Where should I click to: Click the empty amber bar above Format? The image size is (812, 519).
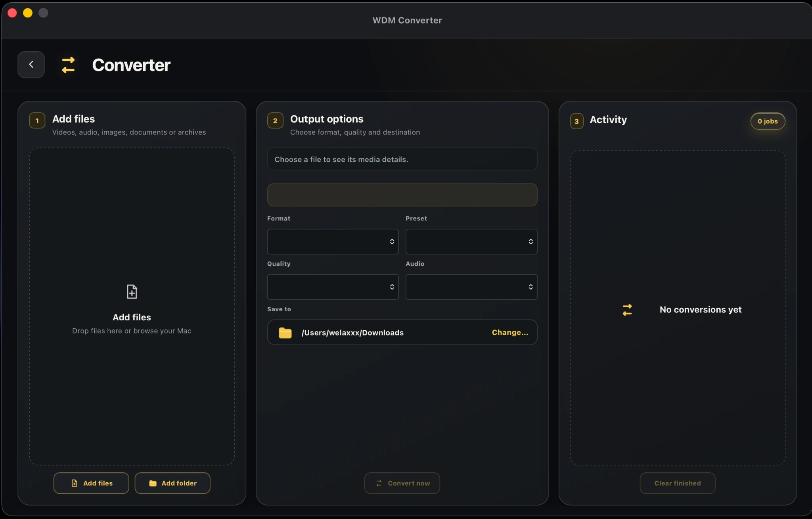click(x=402, y=195)
